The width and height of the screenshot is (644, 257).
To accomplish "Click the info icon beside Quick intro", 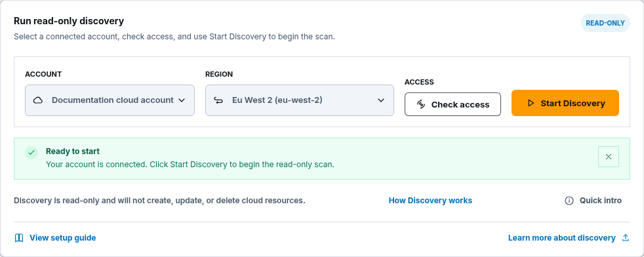I will coord(569,201).
